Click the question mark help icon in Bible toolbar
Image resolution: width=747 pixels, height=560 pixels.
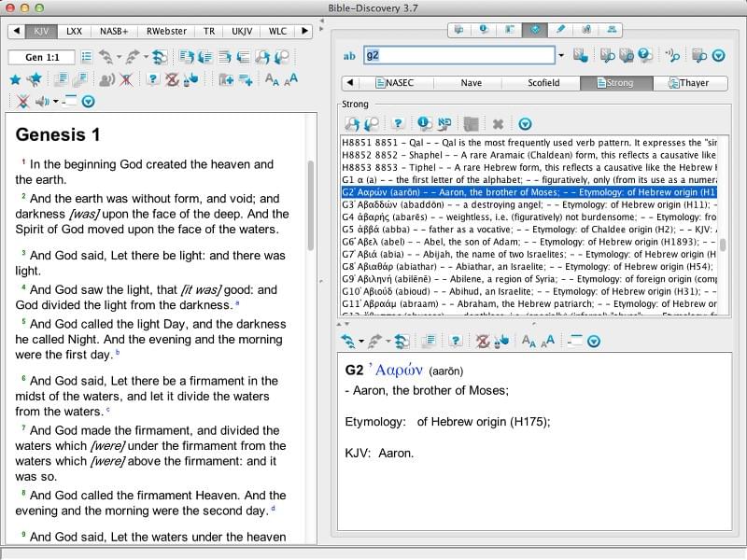pos(152,79)
